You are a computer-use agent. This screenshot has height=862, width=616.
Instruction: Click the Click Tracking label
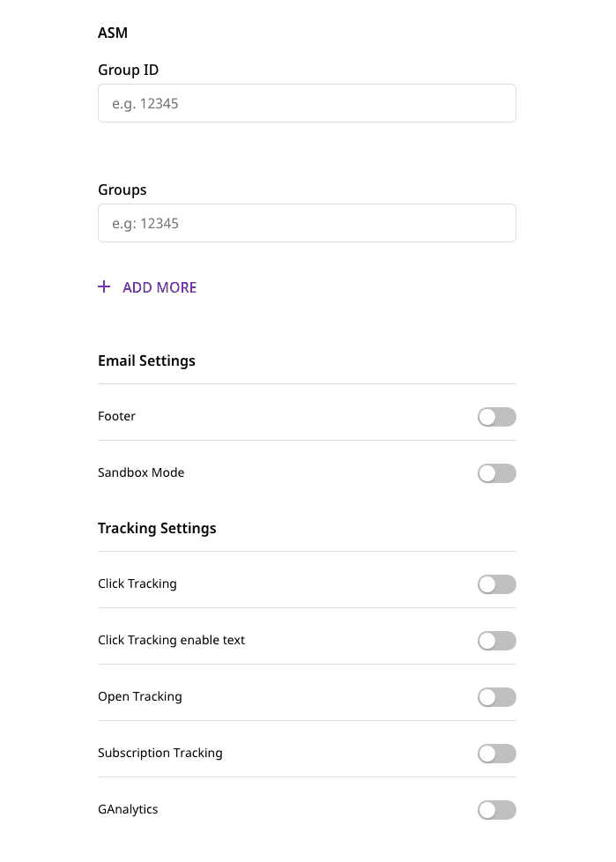tap(137, 583)
